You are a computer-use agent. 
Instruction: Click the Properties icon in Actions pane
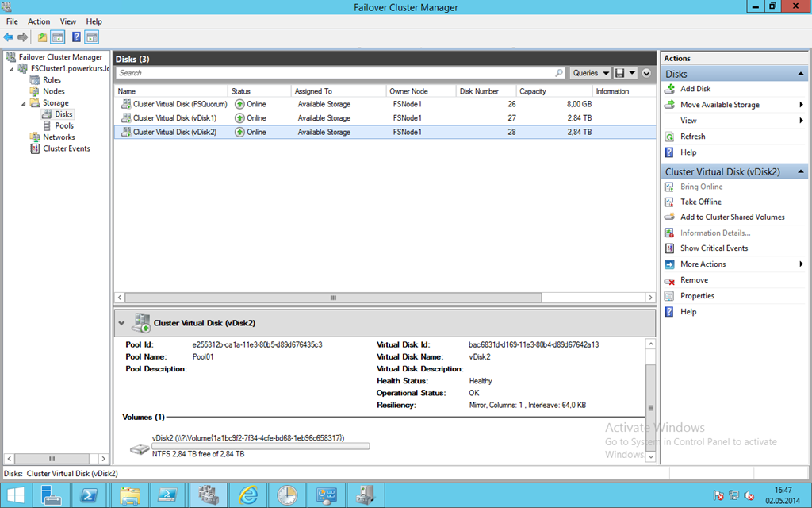669,296
